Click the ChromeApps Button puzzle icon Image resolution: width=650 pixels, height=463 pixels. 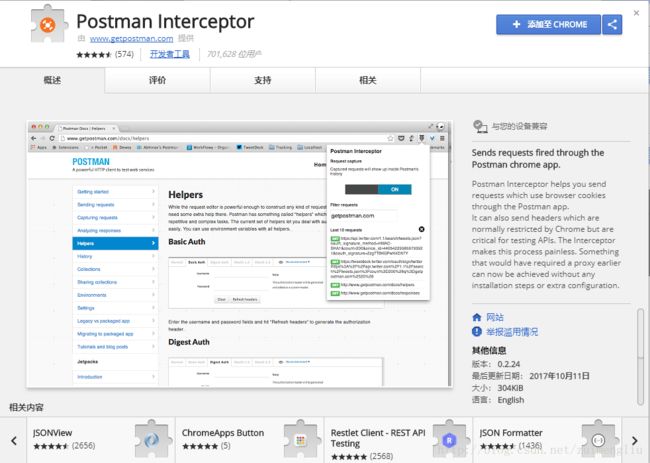(x=301, y=439)
